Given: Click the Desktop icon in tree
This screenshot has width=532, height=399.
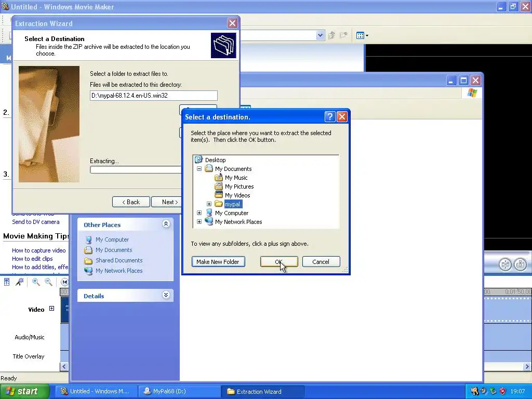Looking at the screenshot, I should (198, 159).
